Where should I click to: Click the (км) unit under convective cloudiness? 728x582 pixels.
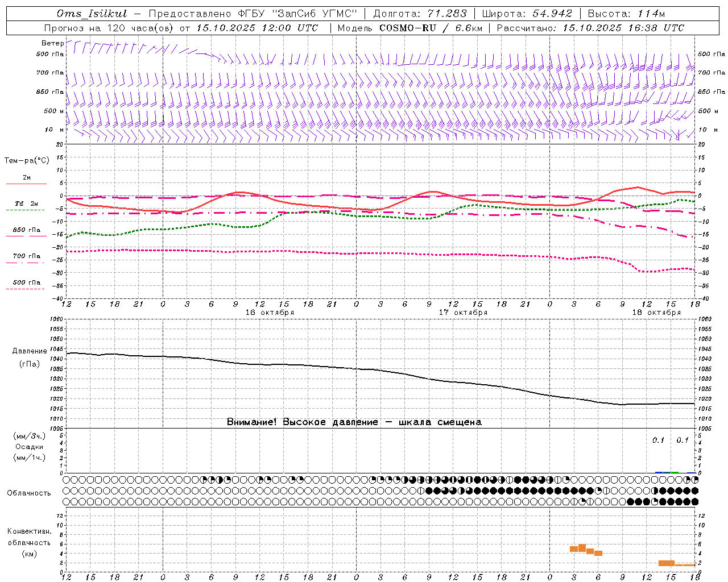[29, 554]
